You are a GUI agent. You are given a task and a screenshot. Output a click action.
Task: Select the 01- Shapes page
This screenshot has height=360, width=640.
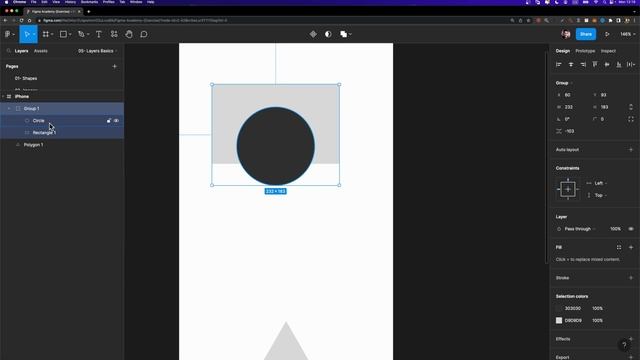click(26, 78)
